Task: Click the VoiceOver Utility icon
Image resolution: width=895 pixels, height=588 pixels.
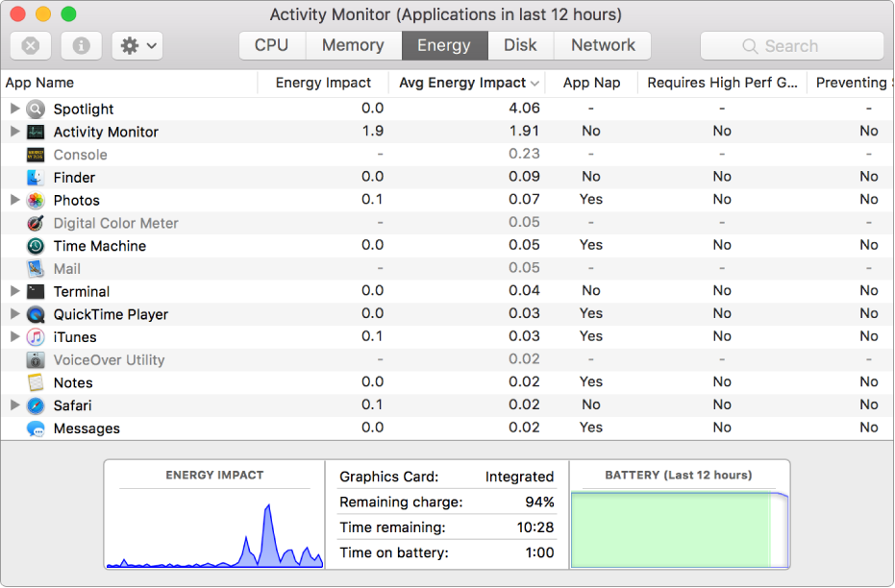Action: click(36, 360)
